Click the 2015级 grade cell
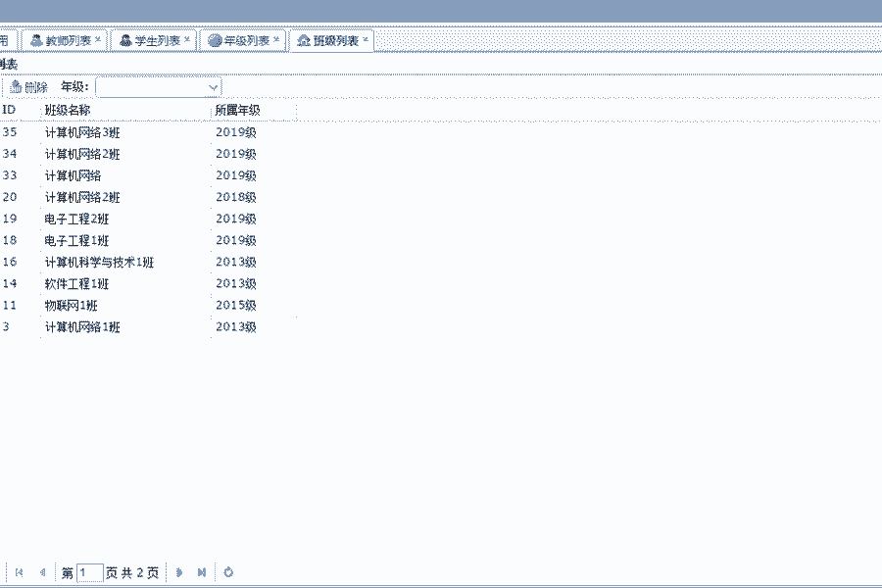Screen dimensions: 882x588 [235, 306]
